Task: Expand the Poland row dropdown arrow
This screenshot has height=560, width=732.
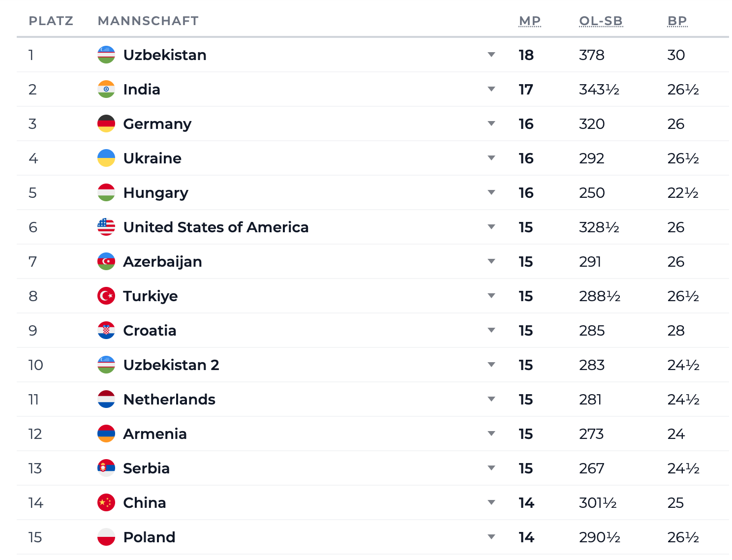Action: tap(491, 537)
